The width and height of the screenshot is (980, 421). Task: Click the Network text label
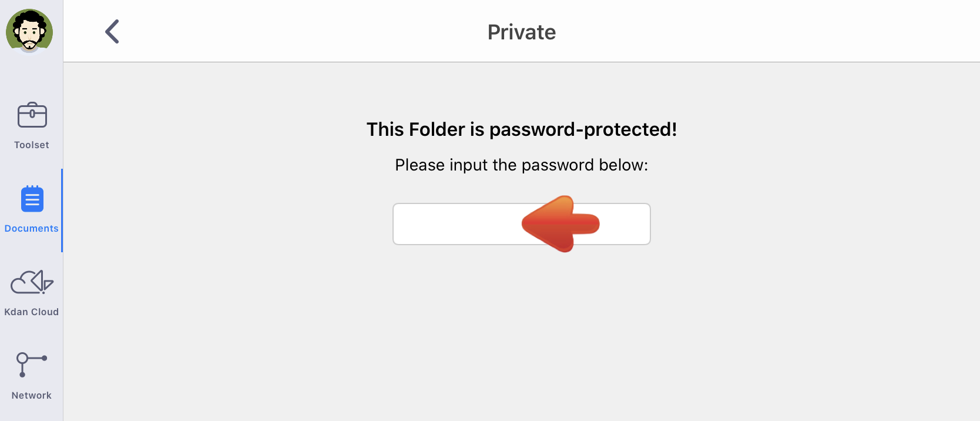(x=32, y=395)
